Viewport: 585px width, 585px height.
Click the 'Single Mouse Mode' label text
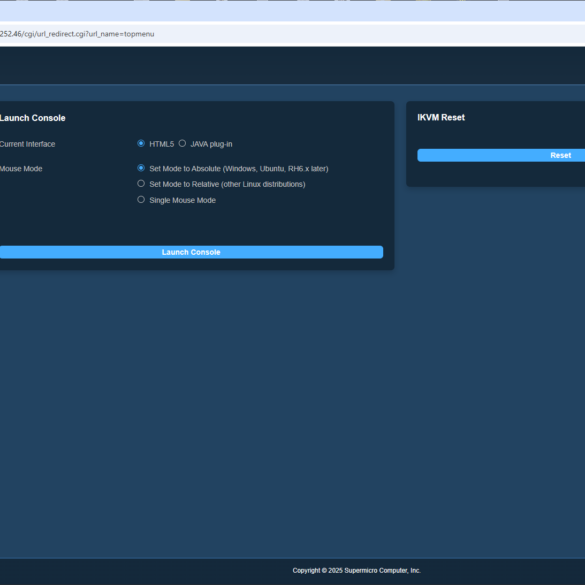tap(182, 200)
